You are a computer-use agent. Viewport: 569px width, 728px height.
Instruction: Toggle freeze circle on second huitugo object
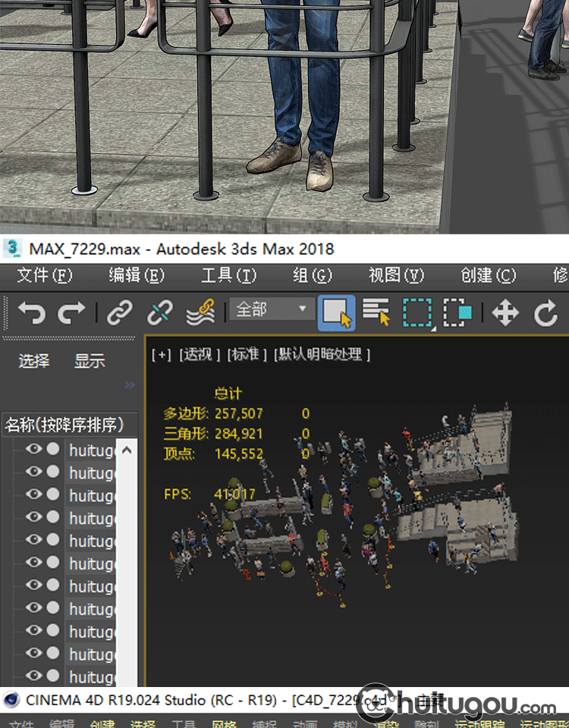52,472
